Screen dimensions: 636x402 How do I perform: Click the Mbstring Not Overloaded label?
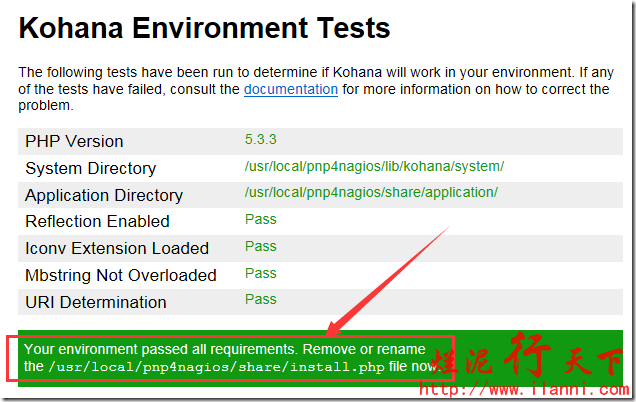click(120, 275)
